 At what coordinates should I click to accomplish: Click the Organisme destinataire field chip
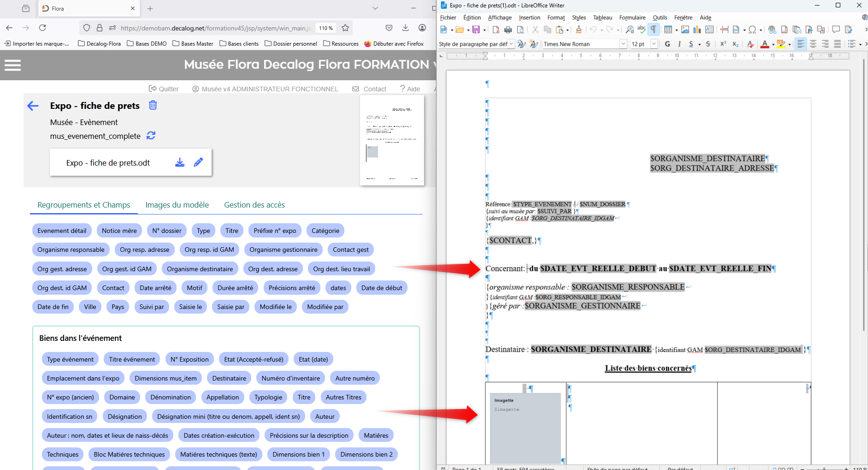[200, 269]
